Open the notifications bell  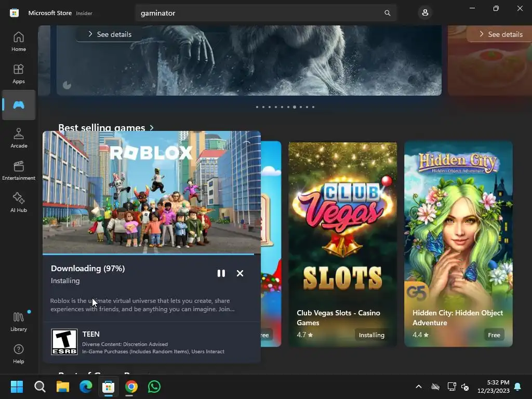(518, 387)
